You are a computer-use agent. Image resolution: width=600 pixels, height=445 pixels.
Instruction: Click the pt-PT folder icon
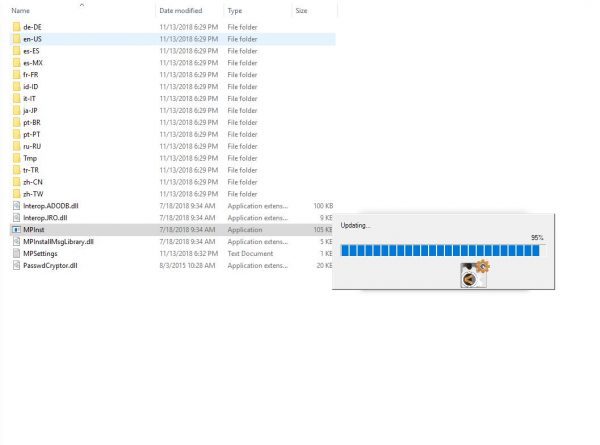tap(16, 134)
